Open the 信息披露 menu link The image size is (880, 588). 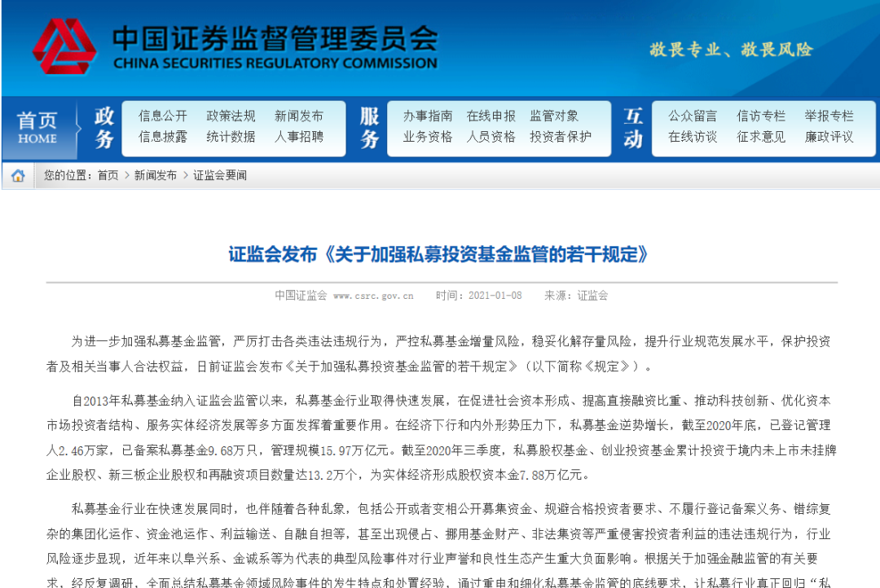coord(163,137)
